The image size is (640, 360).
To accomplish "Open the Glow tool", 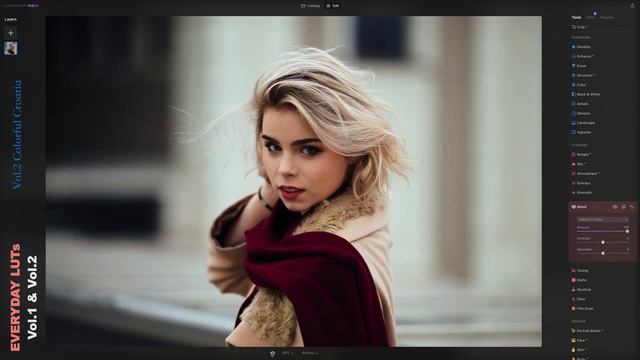I will tap(579, 299).
